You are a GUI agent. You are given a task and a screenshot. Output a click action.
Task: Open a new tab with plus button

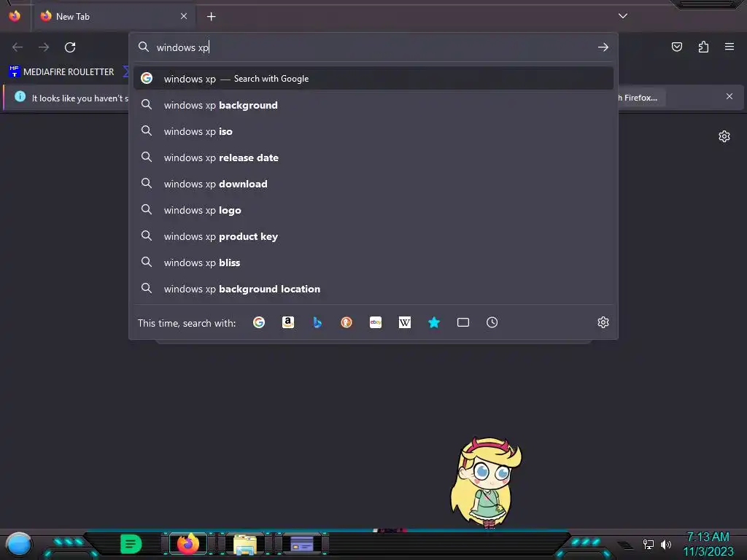(211, 17)
